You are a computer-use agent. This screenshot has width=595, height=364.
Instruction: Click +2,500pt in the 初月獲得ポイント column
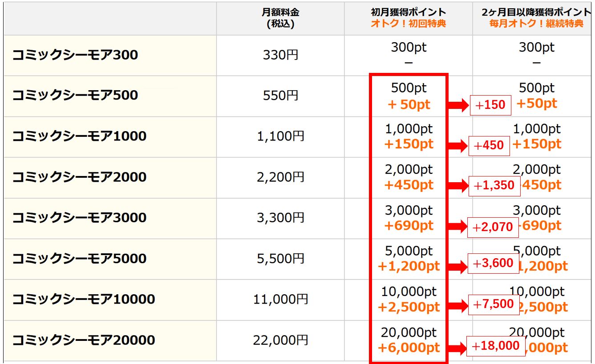409,307
